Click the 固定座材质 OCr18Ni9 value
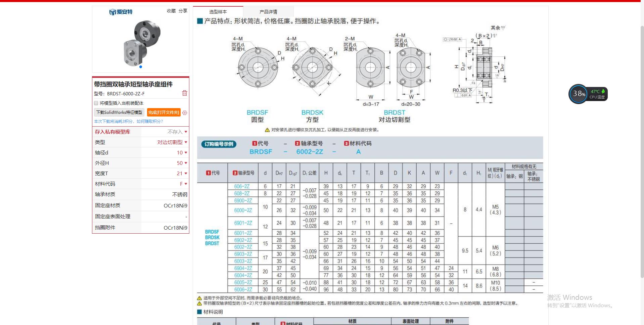Viewport: 644px width, 325px height. (175, 206)
